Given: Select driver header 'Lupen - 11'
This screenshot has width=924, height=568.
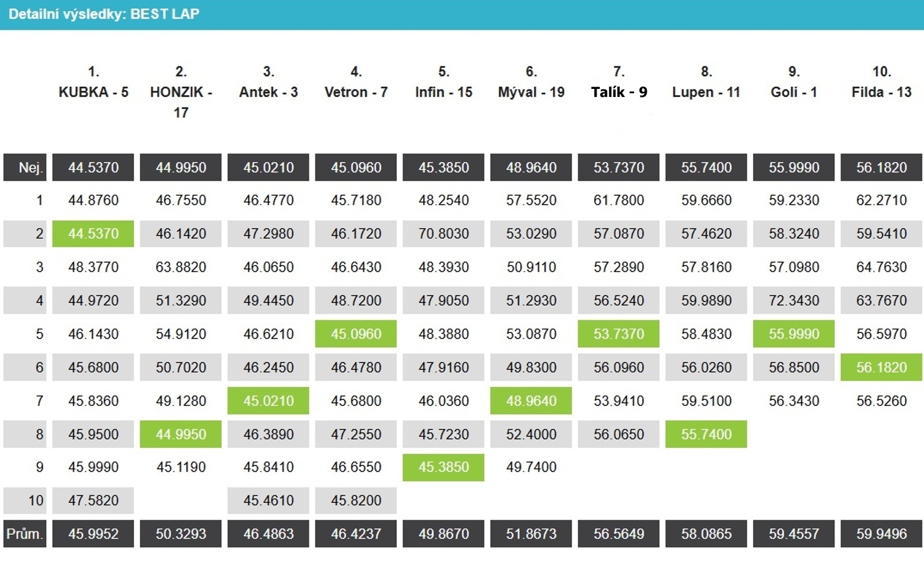Looking at the screenshot, I should click(706, 92).
